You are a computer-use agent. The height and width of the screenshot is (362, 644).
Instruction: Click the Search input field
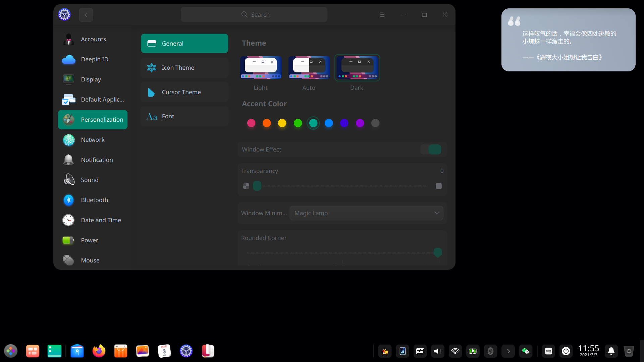click(254, 15)
